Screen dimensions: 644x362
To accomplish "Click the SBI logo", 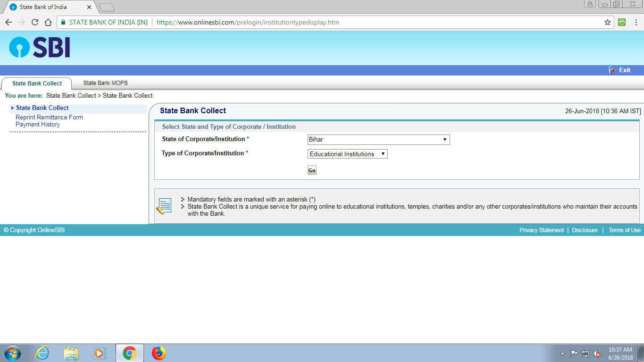I will (40, 47).
